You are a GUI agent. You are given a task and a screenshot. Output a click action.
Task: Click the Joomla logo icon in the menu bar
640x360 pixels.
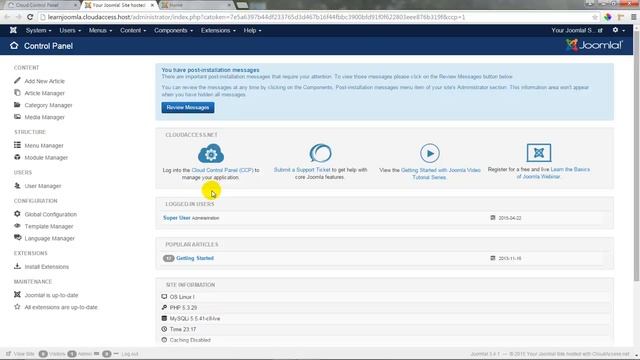(x=13, y=30)
